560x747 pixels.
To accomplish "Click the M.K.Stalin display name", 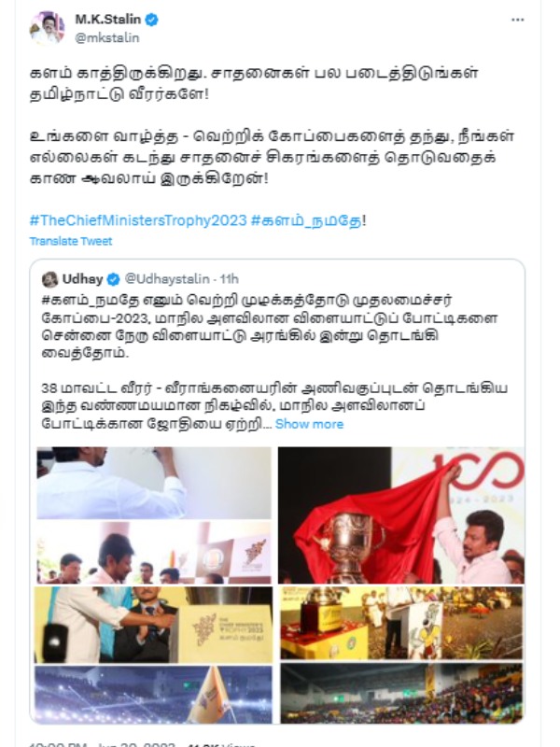I will click(108, 20).
